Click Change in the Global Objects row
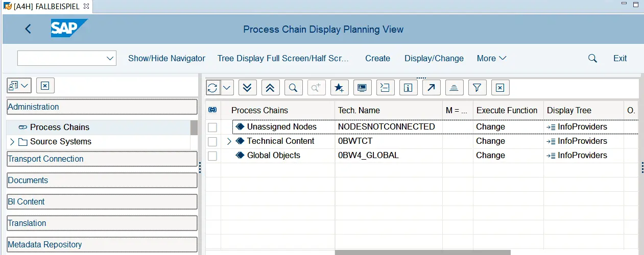Image resolution: width=644 pixels, height=255 pixels. (490, 155)
